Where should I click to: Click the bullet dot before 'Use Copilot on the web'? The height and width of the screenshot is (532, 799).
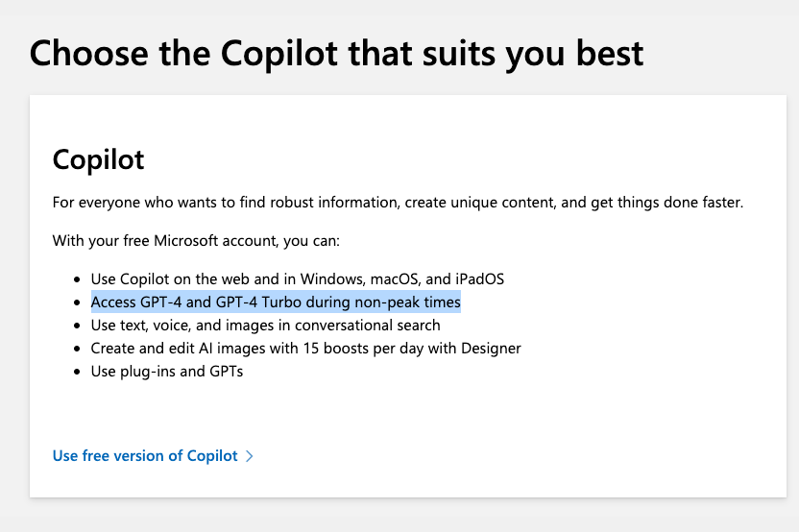pyautogui.click(x=78, y=280)
